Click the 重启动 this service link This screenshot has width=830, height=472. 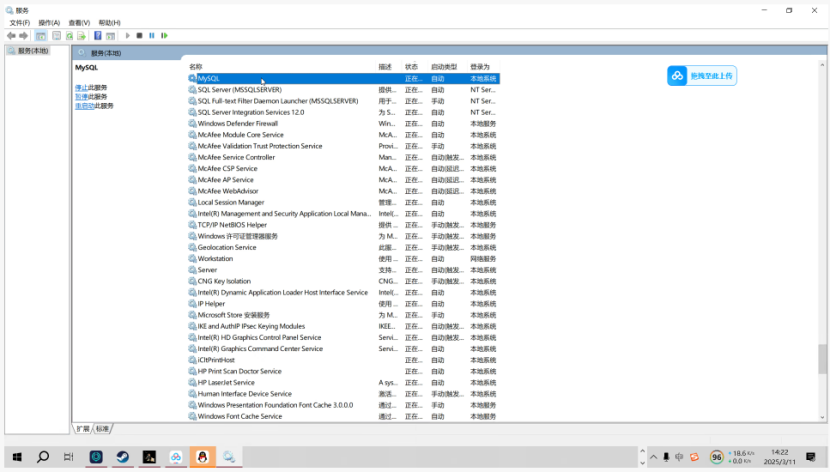click(84, 106)
